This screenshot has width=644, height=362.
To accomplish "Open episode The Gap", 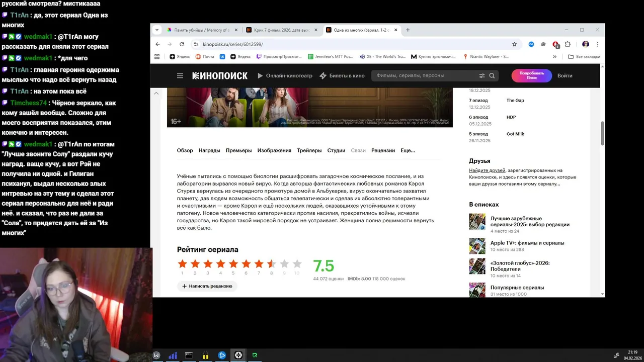I will click(515, 101).
